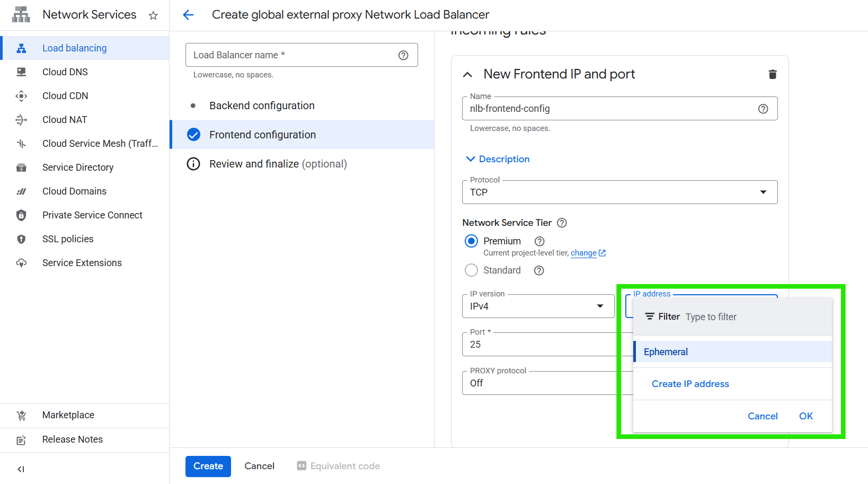The width and height of the screenshot is (868, 484).
Task: Select the Standard network tier radio
Action: point(471,270)
